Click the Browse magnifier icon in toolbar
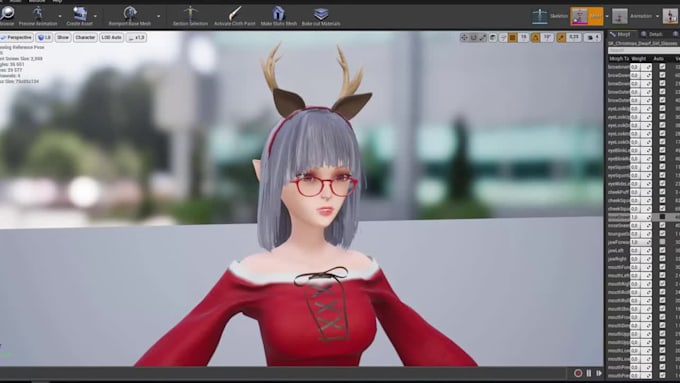This screenshot has width=680, height=383. coord(7,14)
